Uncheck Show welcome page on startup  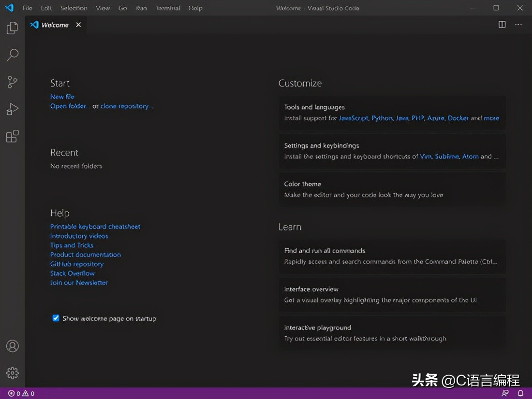point(56,318)
